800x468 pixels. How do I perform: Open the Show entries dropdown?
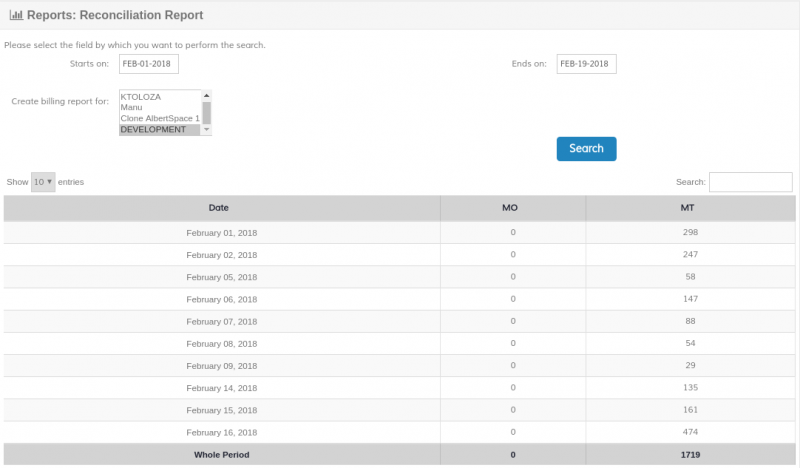point(43,182)
